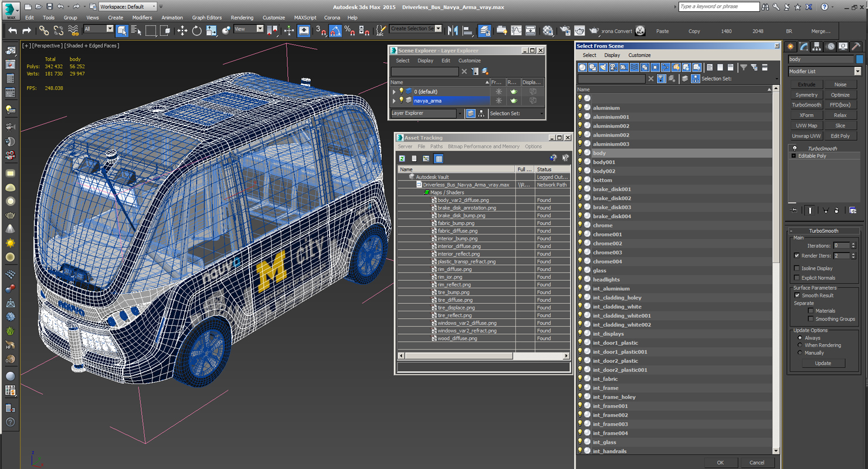Click the Symmetry modifier button
This screenshot has height=469, width=868.
point(806,95)
